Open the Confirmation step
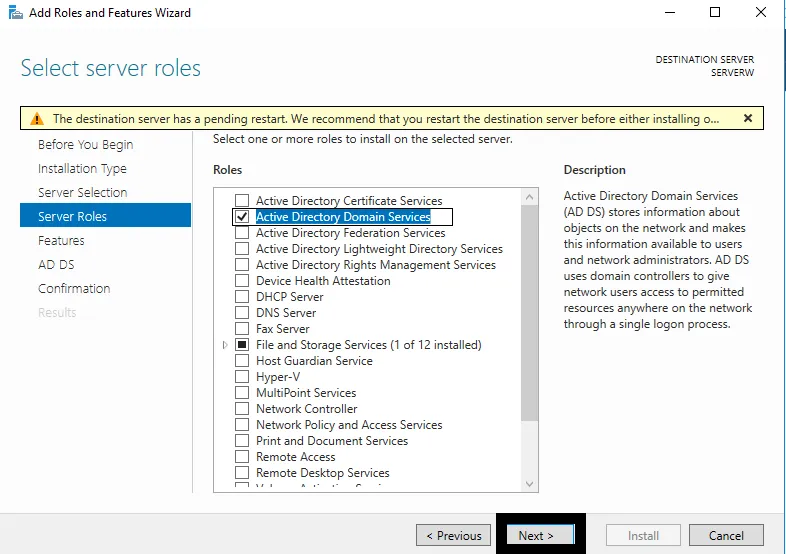The width and height of the screenshot is (786, 554). point(74,289)
